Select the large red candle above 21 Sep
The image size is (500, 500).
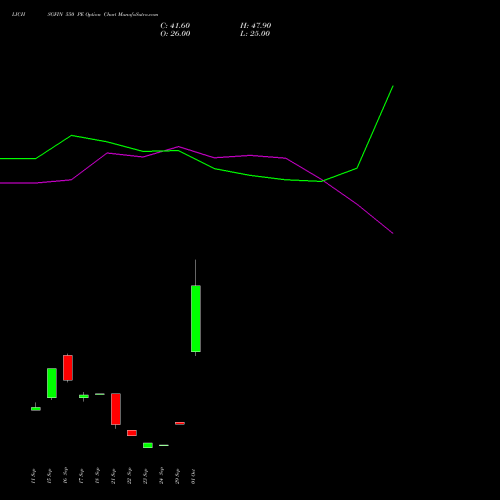click(x=116, y=409)
